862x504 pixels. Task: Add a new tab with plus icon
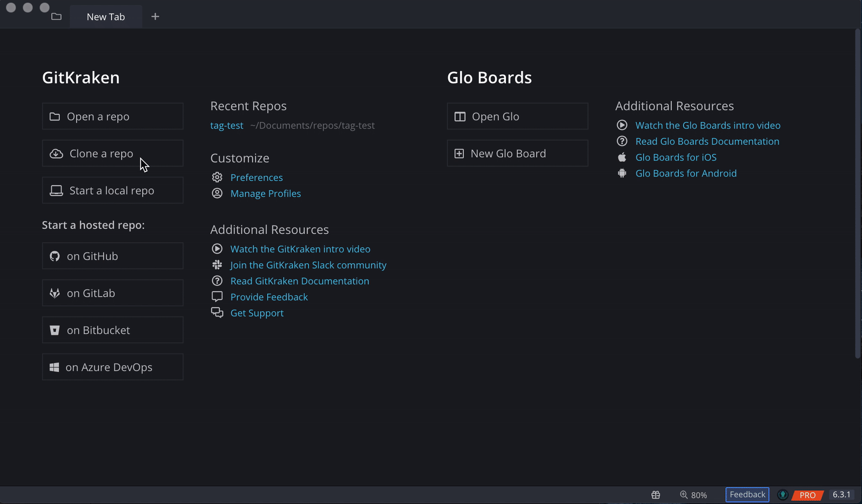tap(155, 17)
